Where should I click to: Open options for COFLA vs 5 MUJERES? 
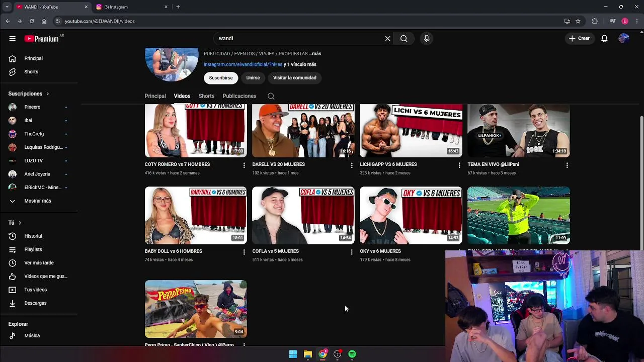(x=352, y=252)
